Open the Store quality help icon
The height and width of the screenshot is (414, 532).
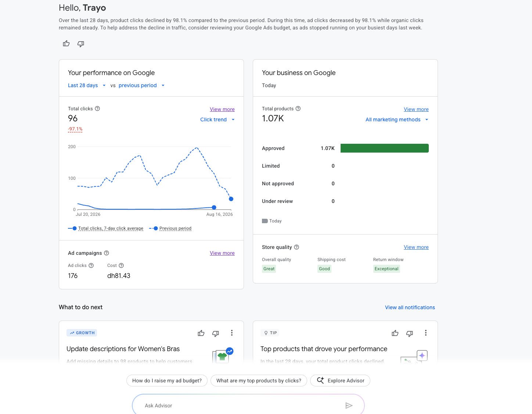click(x=296, y=247)
